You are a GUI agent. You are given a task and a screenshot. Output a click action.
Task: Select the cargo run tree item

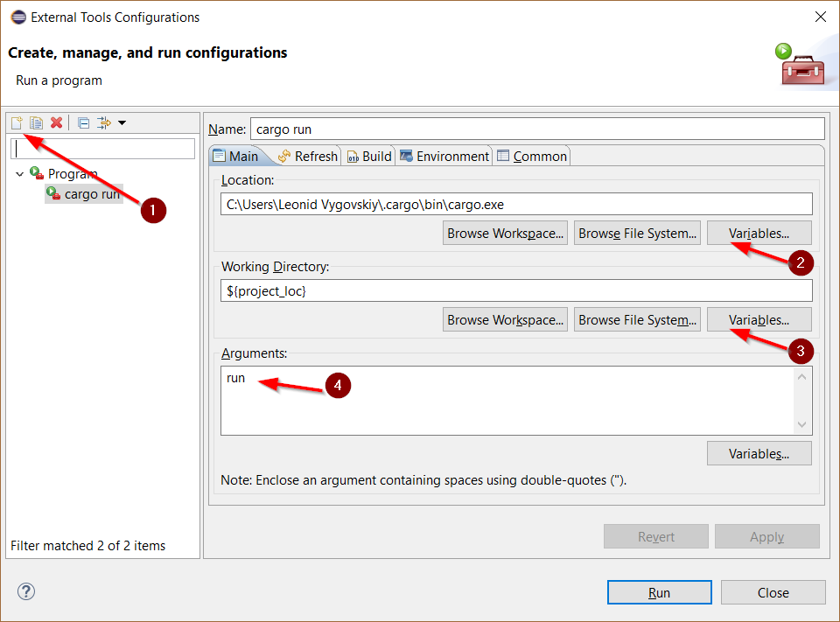(x=90, y=193)
